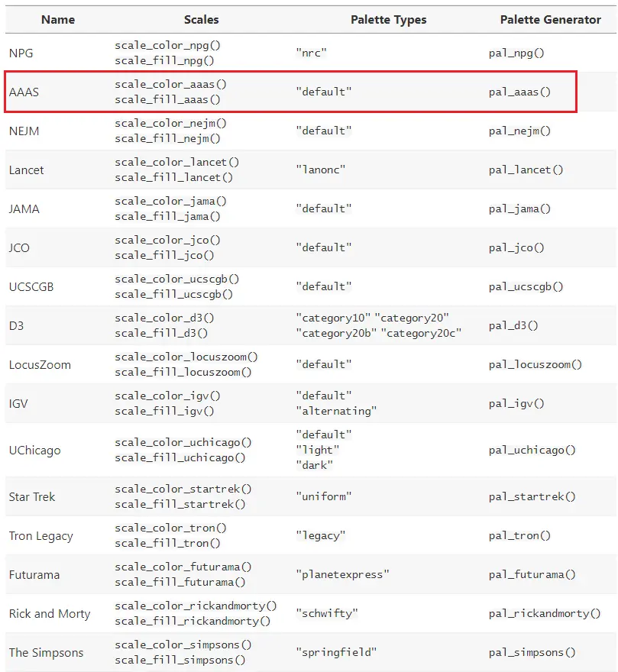This screenshot has width=618, height=672.
Task: Click pal_aaas() generator cell
Action: tap(519, 92)
